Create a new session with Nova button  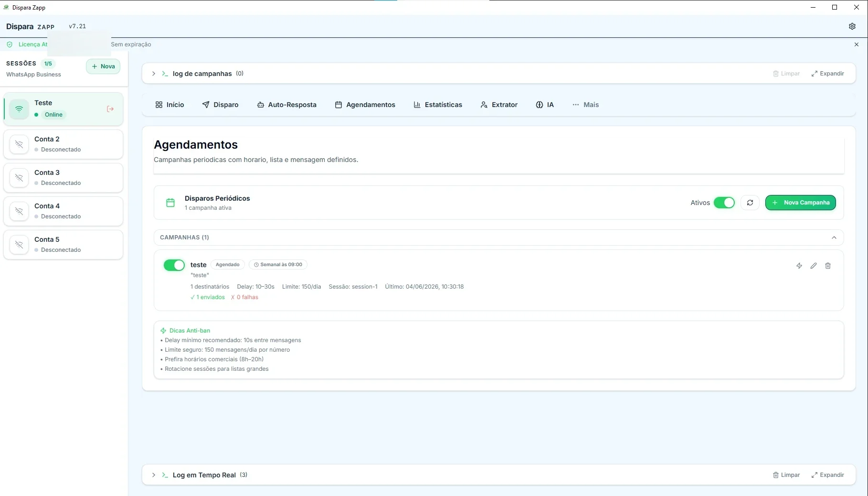click(x=103, y=66)
